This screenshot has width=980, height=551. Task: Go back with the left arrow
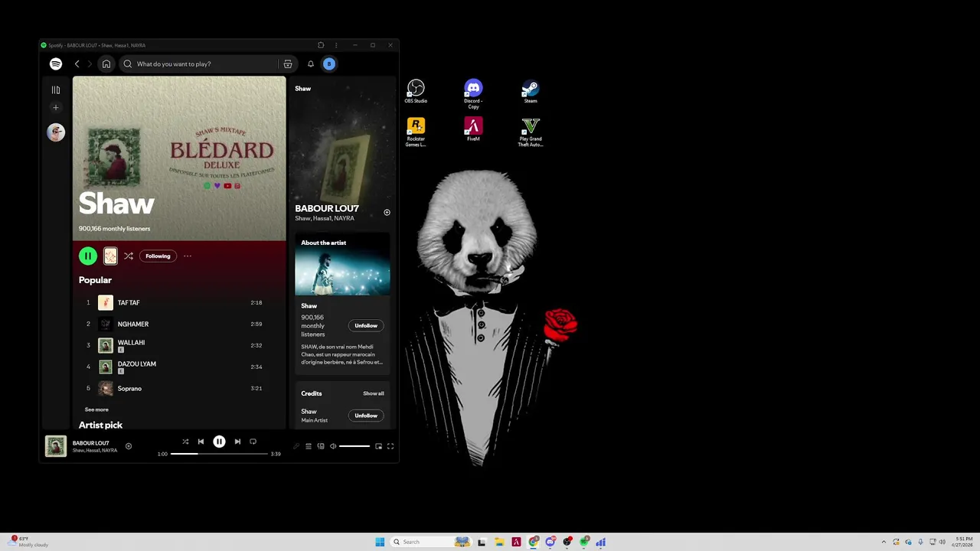[x=77, y=64]
